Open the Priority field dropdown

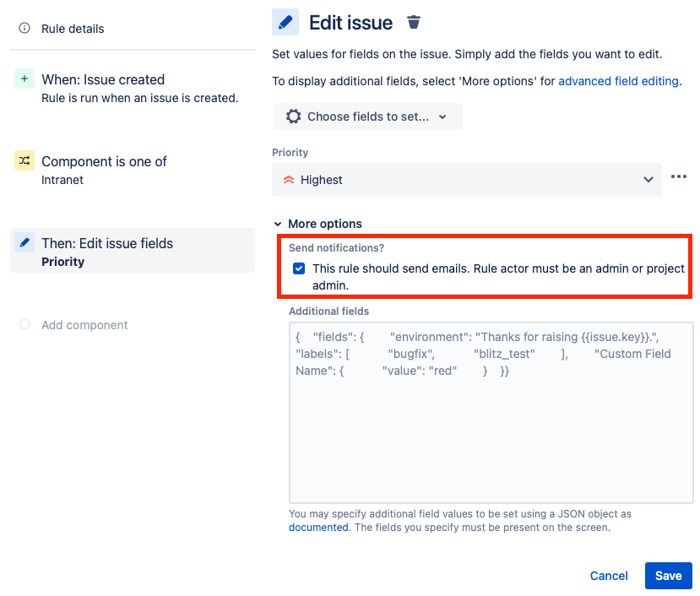(648, 179)
